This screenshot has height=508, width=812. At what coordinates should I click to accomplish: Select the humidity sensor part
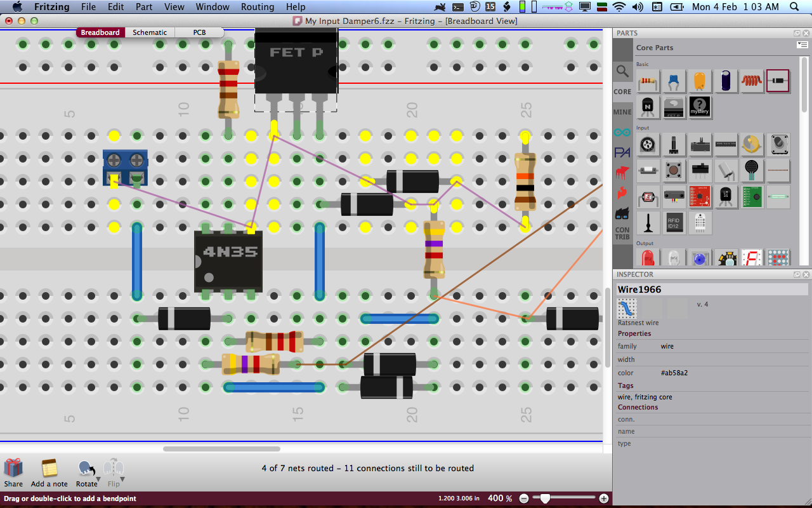700,222
